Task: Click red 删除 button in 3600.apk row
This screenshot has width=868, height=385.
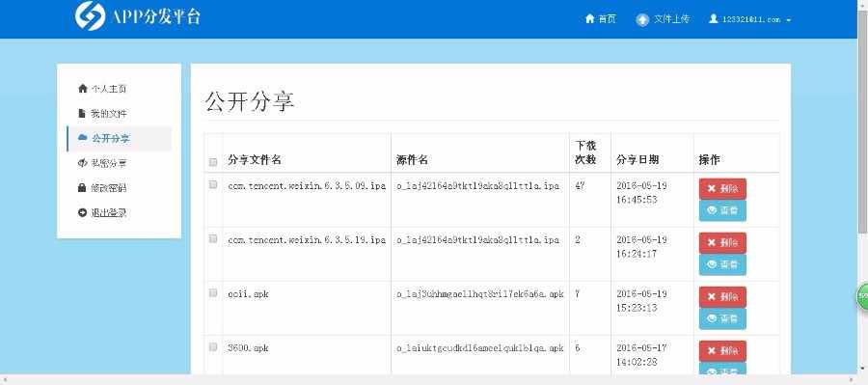Action: pos(722,350)
